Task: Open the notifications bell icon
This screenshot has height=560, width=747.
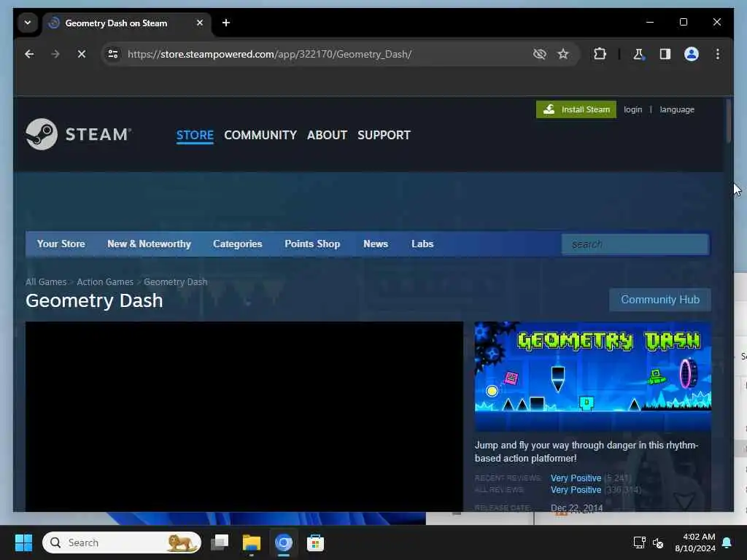Action: point(727,542)
